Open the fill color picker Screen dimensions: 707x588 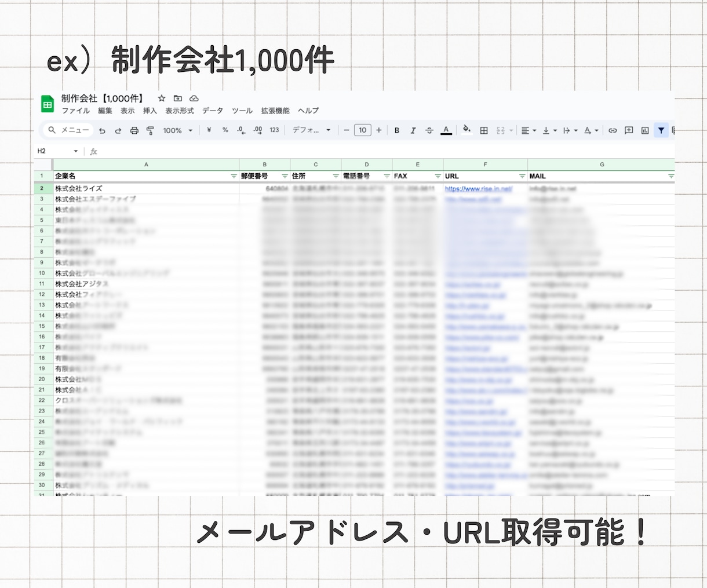(x=467, y=130)
